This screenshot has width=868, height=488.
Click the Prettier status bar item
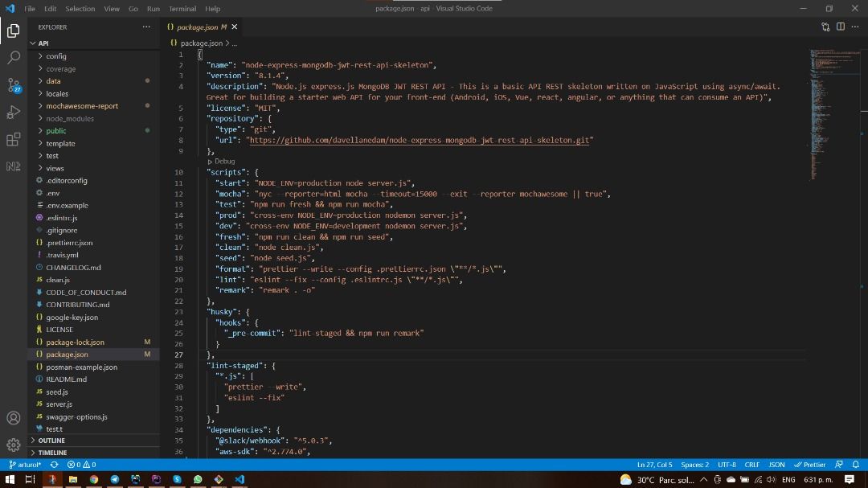point(810,465)
